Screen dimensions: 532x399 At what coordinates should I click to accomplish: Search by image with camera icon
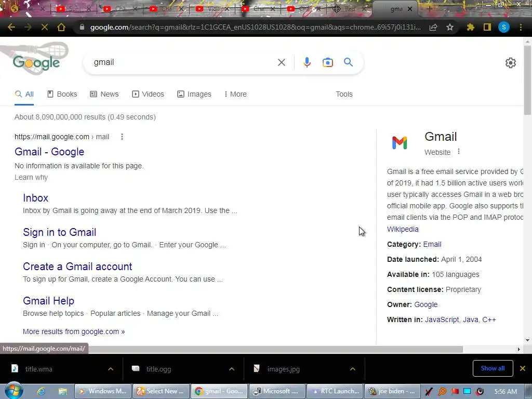[328, 62]
